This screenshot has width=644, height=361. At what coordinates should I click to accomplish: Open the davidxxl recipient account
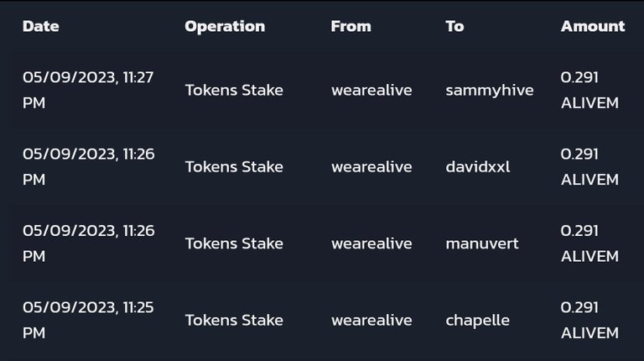point(478,167)
